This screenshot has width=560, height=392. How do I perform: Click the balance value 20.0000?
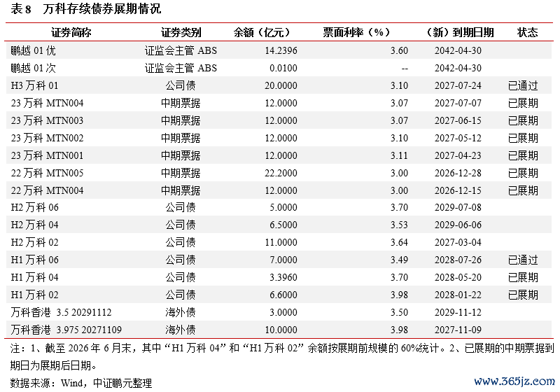point(281,85)
